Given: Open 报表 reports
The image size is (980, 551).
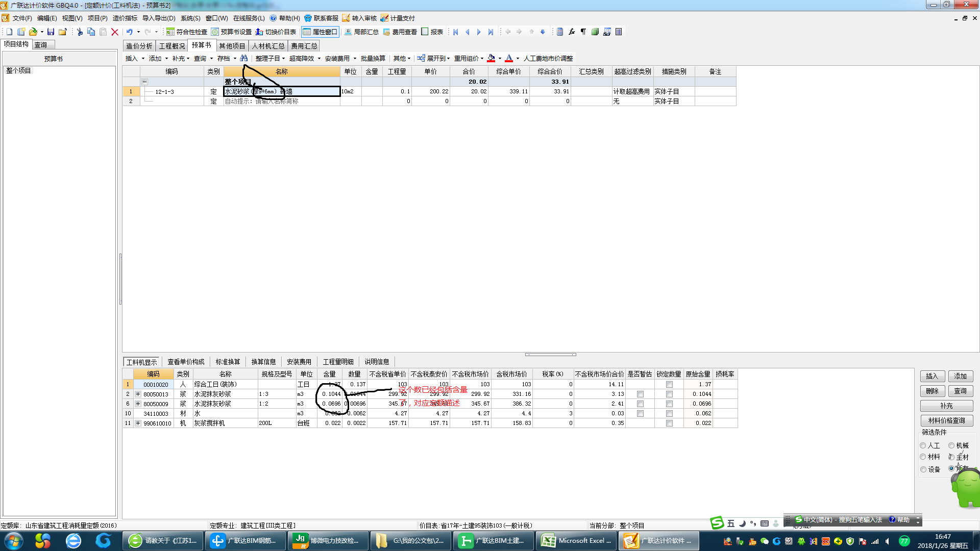Looking at the screenshot, I should [432, 32].
